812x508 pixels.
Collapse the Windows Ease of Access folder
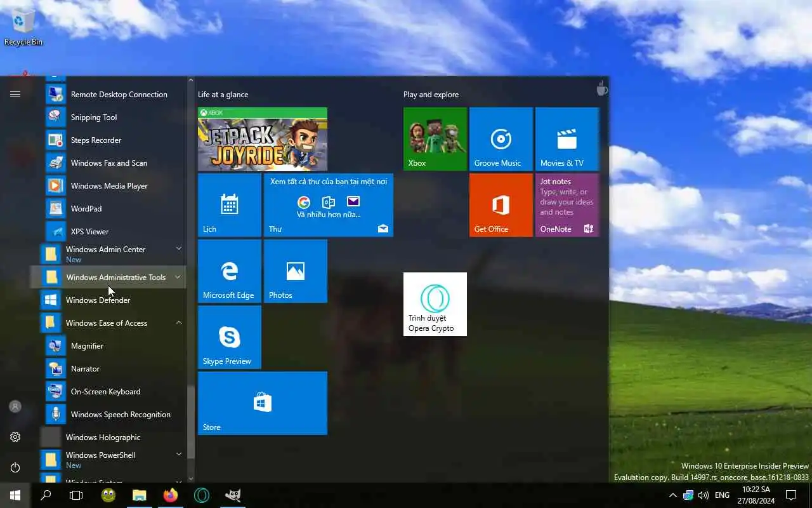(114, 323)
